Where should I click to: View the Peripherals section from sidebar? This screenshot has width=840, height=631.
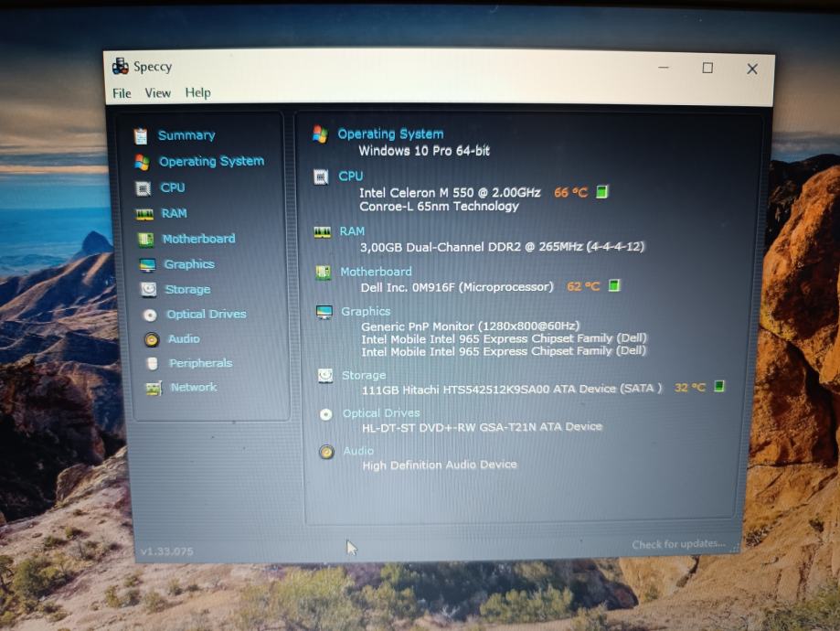coord(201,363)
